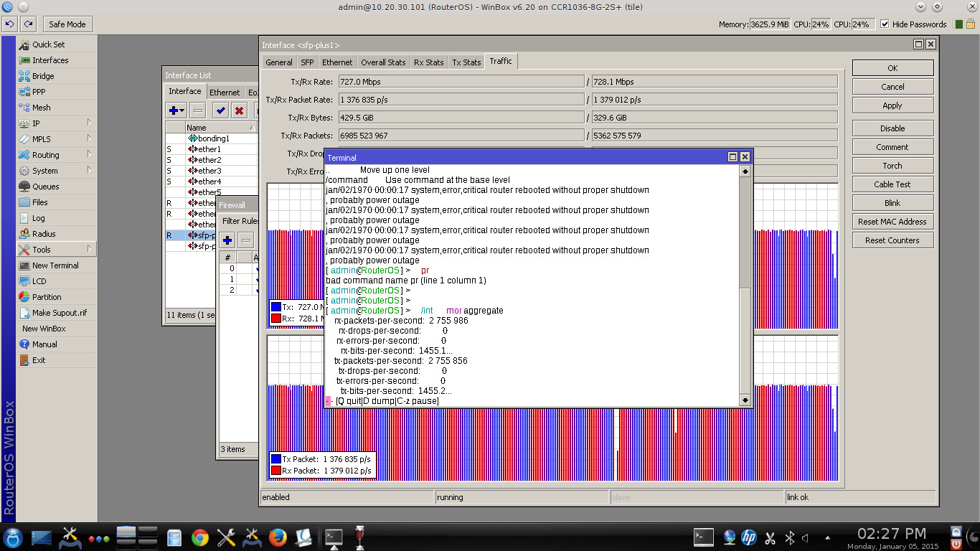Select the ether1 row in Interface List
This screenshot has width=980, height=551.
(209, 149)
